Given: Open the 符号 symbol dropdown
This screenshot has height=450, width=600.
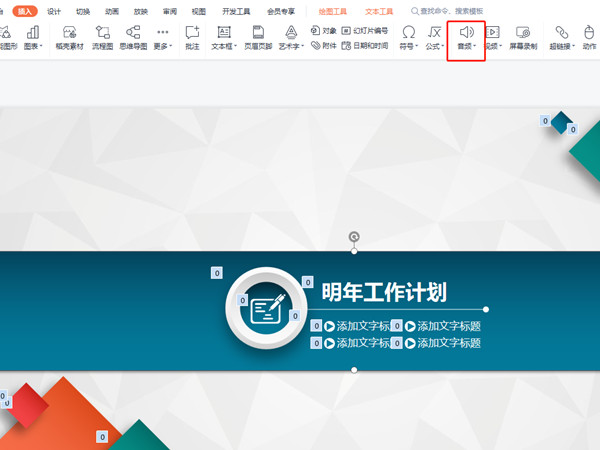Looking at the screenshot, I should [x=408, y=46].
